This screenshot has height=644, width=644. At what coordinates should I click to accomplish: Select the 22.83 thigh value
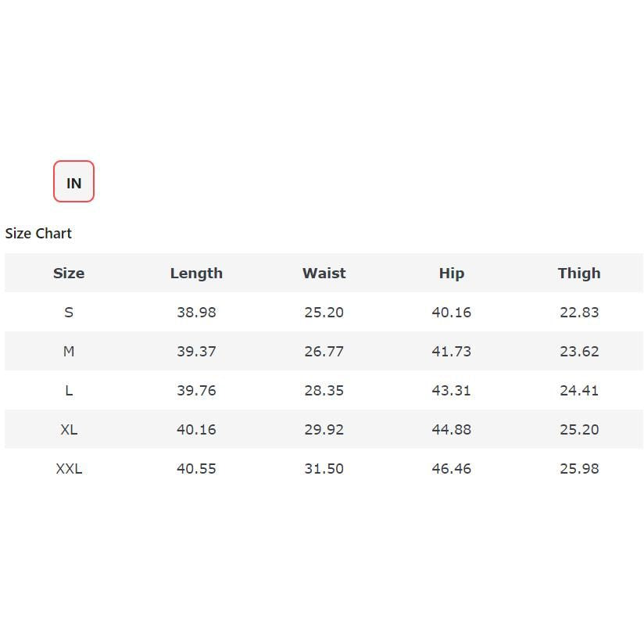pos(579,313)
